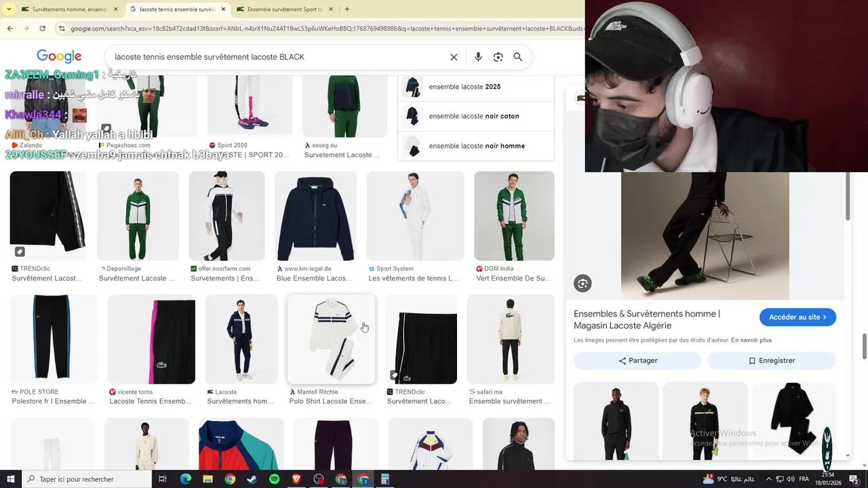Open the large preview image of black pants
The height and width of the screenshot is (488, 868).
click(x=705, y=236)
